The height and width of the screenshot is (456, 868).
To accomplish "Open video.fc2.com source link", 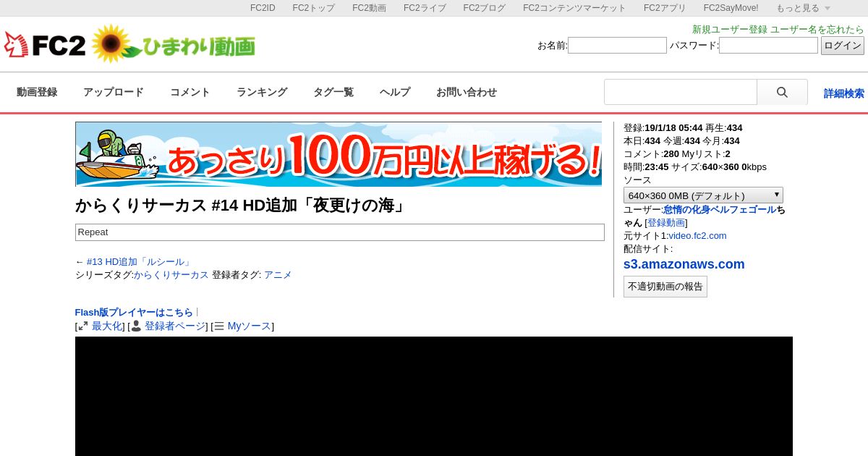I will pos(697,236).
